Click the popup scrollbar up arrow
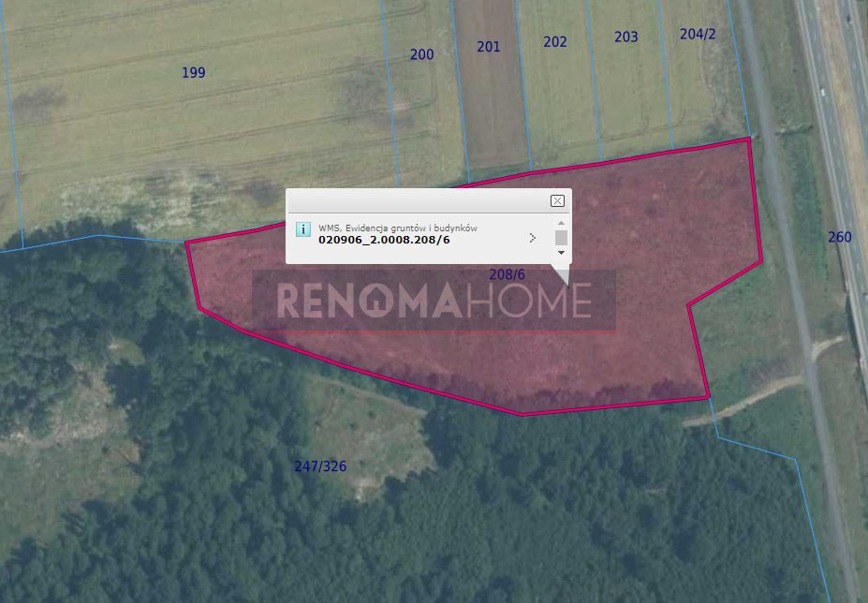 click(x=561, y=223)
